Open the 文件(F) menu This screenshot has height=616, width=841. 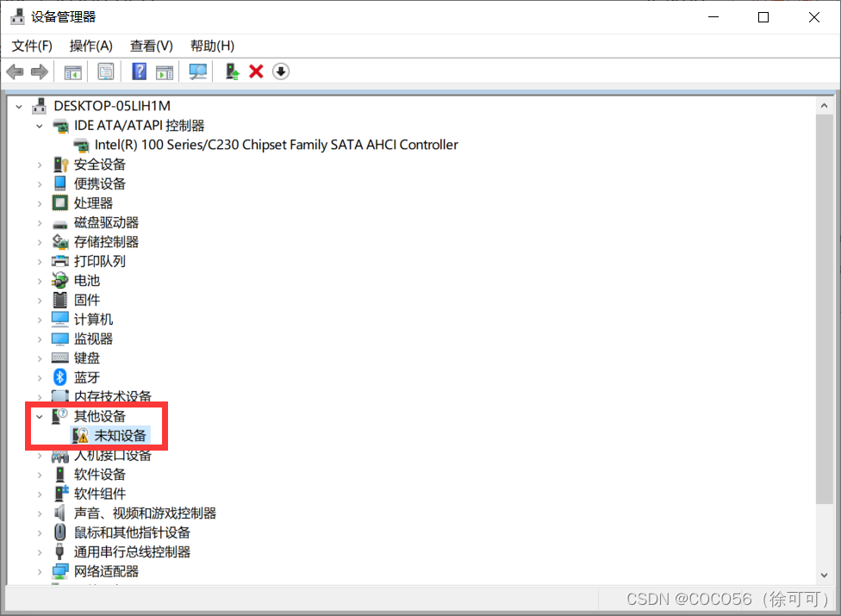pos(32,46)
